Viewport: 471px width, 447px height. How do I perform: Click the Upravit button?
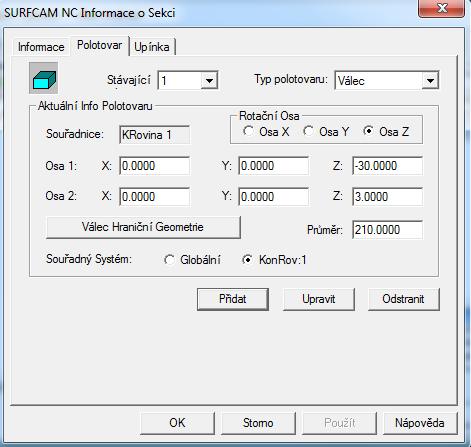tap(319, 299)
